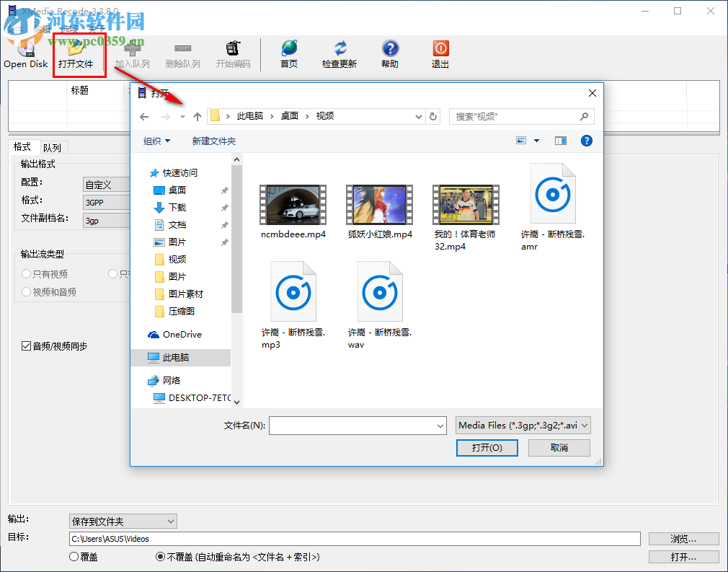
Task: Expand the 组织 menu in the dialog
Action: click(x=156, y=141)
